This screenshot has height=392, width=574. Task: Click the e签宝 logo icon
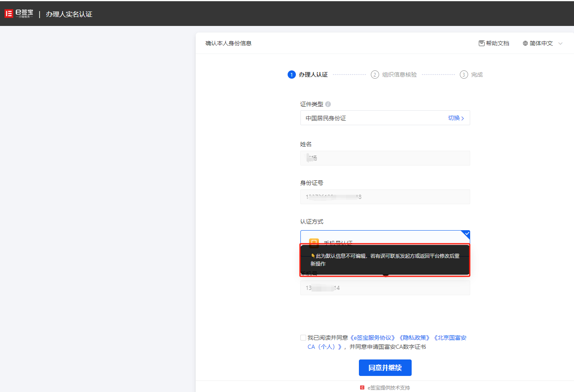pos(9,14)
